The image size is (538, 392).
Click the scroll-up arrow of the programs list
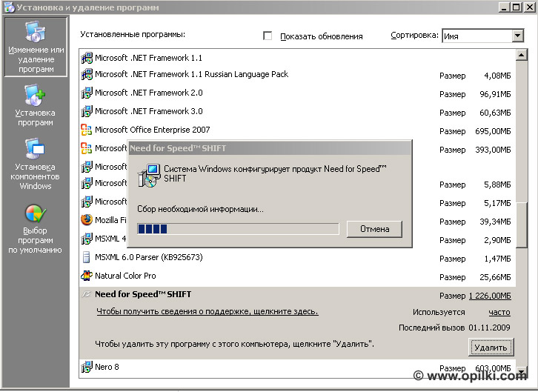coord(521,55)
